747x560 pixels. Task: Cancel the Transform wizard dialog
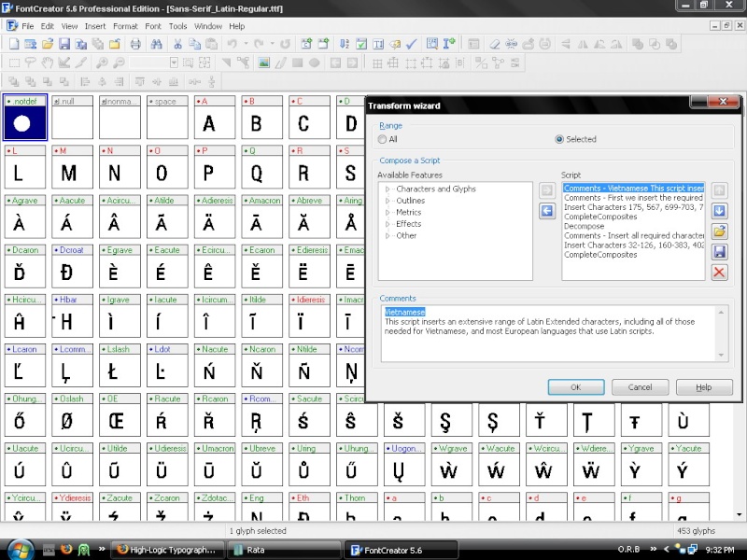pyautogui.click(x=640, y=387)
